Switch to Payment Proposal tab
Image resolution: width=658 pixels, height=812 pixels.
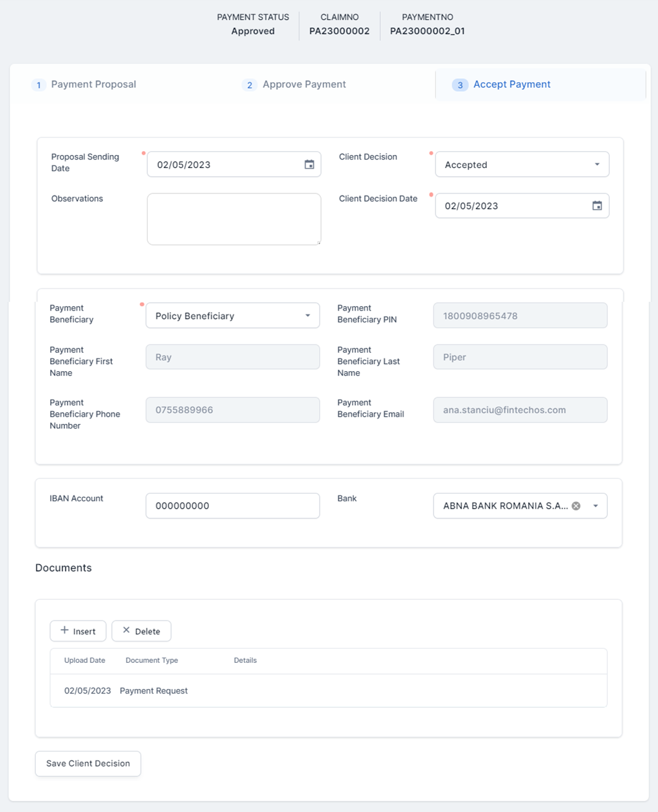tap(93, 85)
